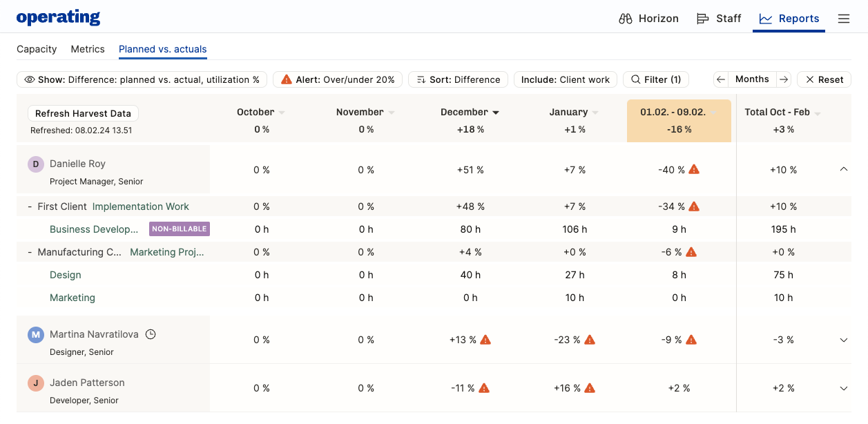868x424 pixels.
Task: Switch to the Capacity tab
Action: click(x=37, y=49)
